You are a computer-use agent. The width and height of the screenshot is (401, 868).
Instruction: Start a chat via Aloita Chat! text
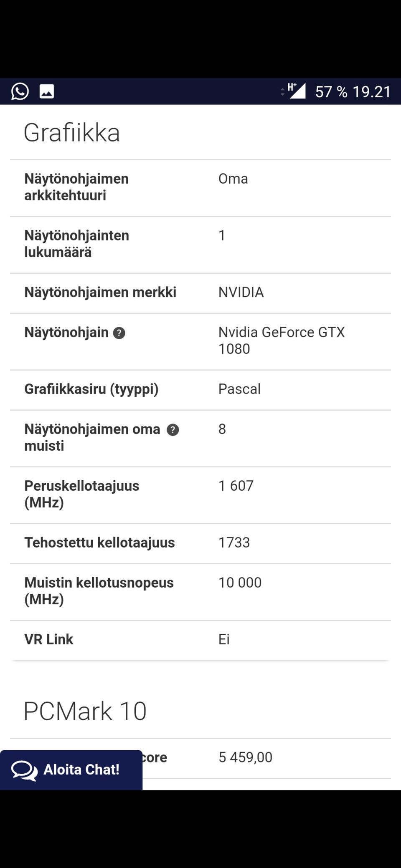coord(81,770)
